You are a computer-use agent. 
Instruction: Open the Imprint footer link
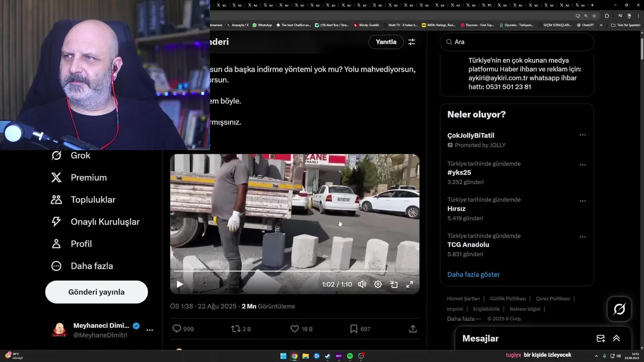455,309
